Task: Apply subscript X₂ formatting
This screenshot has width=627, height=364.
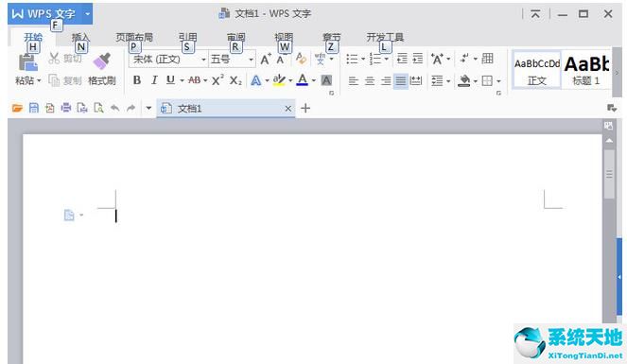Action: click(235, 80)
